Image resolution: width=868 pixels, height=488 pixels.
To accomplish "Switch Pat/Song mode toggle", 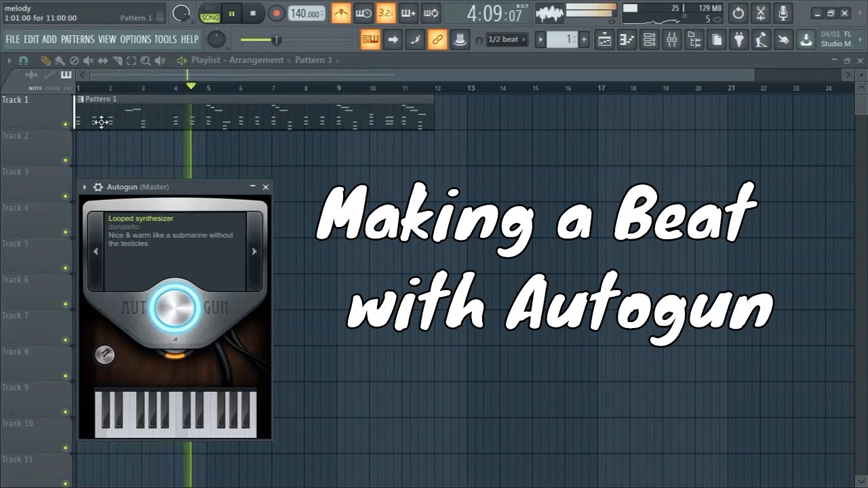I will (x=210, y=14).
